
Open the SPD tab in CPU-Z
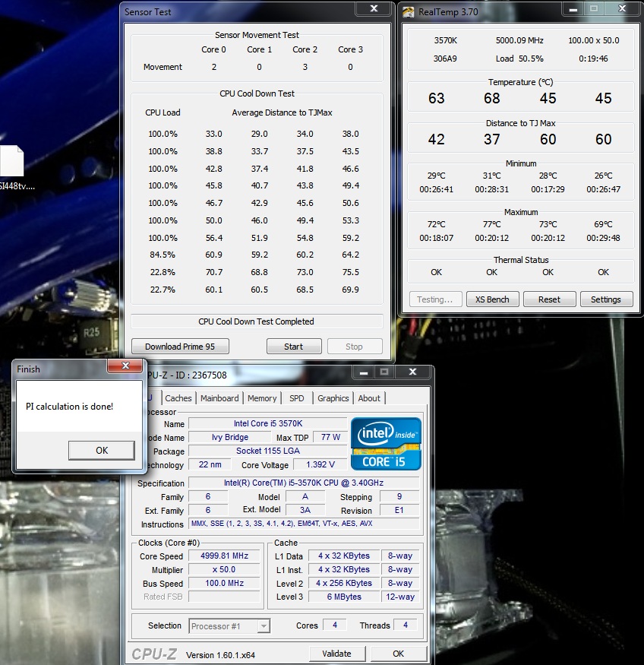click(297, 398)
